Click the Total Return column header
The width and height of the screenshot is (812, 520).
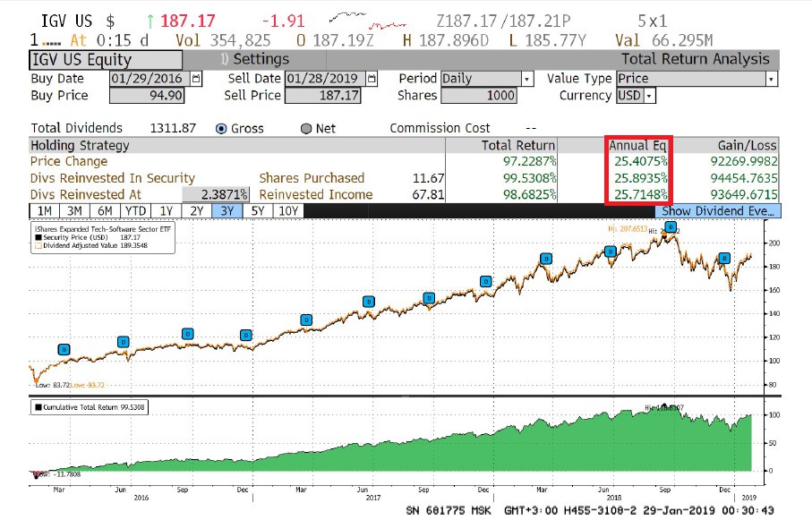coord(518,146)
